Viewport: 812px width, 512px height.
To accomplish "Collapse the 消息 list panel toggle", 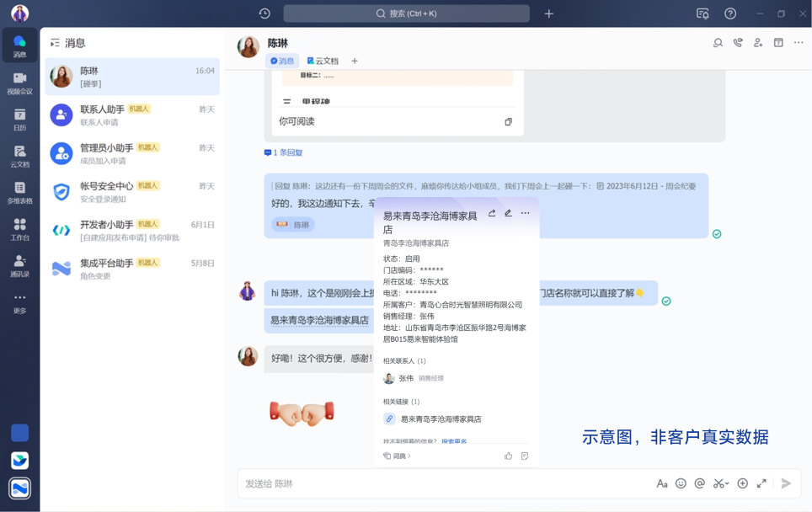I will [55, 43].
